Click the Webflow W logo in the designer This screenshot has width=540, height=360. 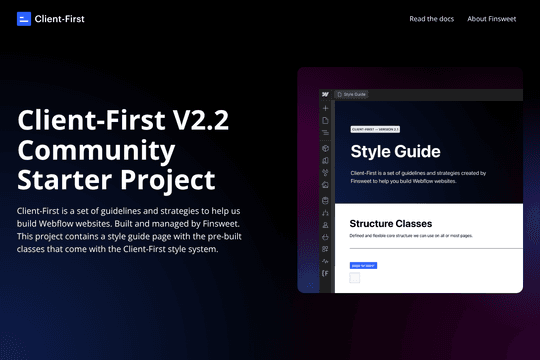(x=325, y=94)
